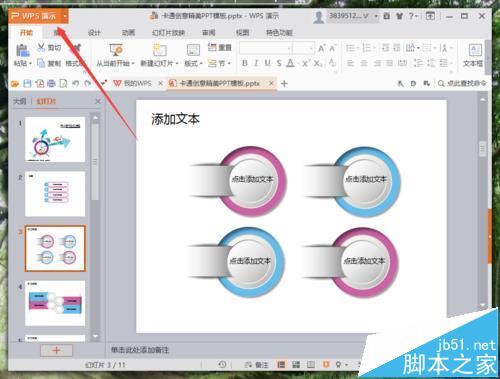Select the 开始 (Home) ribbon tab
The image size is (500, 379).
click(26, 33)
